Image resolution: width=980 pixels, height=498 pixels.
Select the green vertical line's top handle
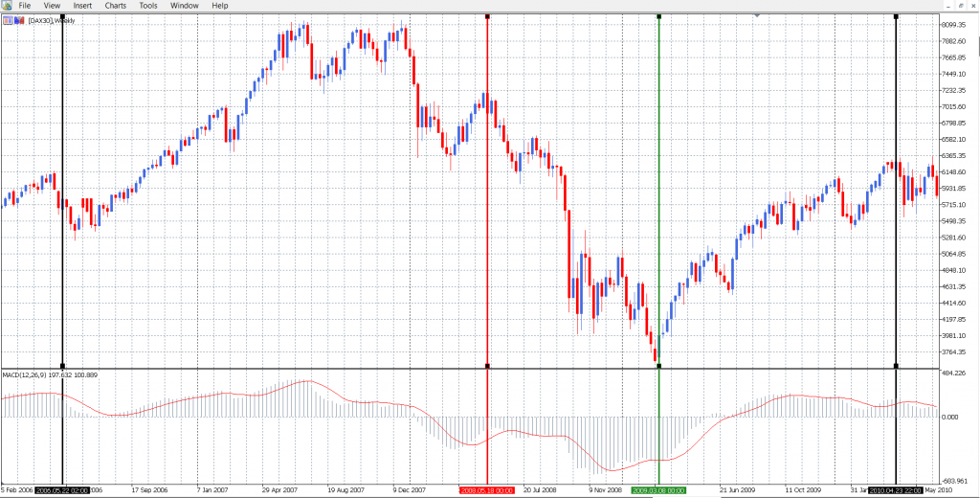659,16
